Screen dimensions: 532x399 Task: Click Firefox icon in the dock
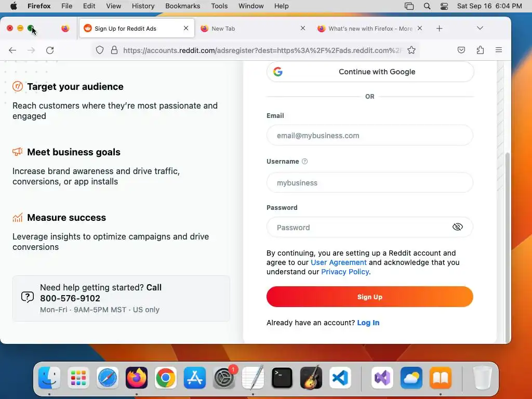[x=137, y=377]
